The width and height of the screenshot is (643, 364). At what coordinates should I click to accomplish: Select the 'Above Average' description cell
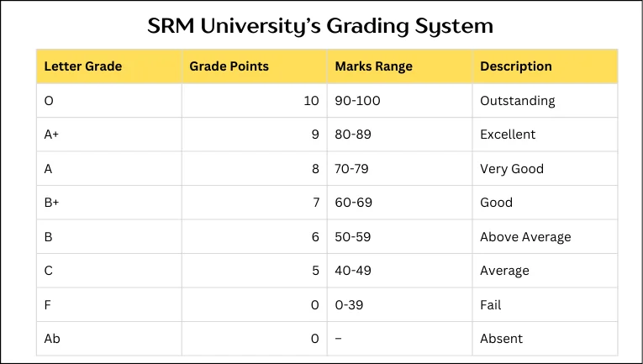525,237
